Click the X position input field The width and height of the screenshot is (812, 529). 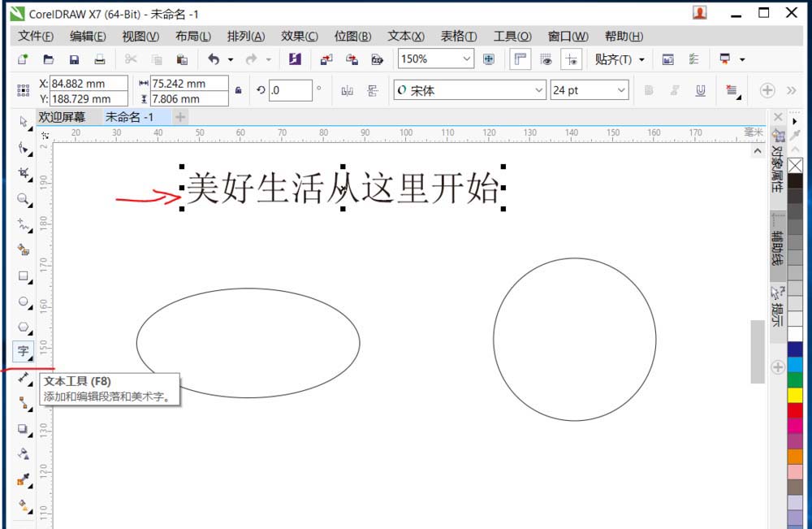(89, 82)
